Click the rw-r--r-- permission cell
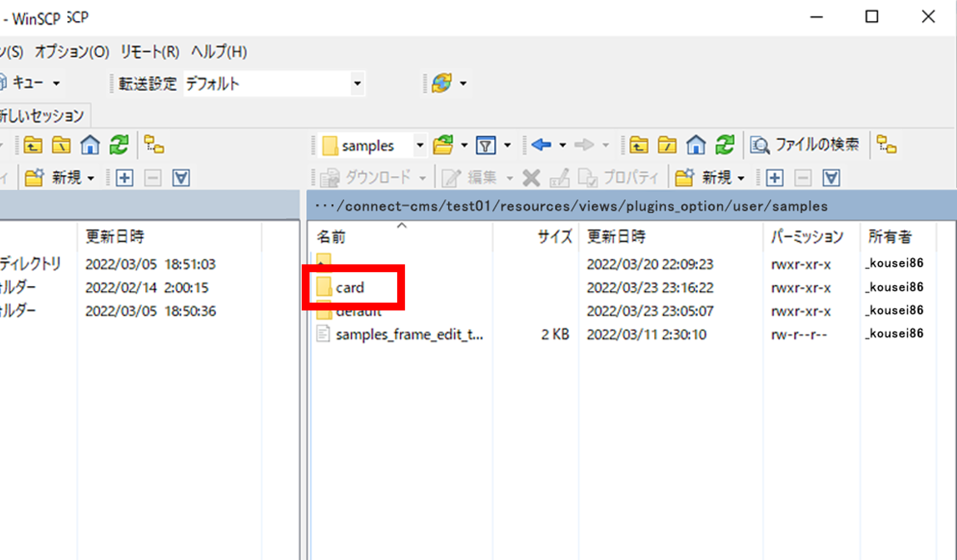Image resolution: width=957 pixels, height=560 pixels. [799, 334]
